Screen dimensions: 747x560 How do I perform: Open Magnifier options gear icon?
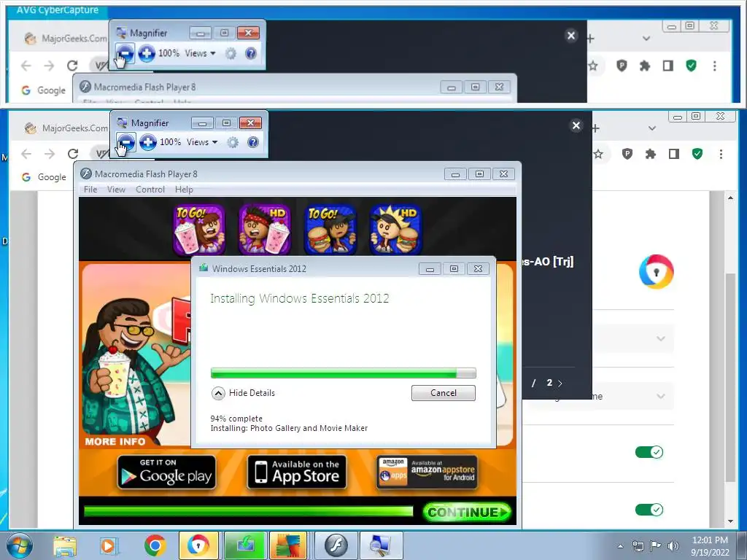point(233,142)
